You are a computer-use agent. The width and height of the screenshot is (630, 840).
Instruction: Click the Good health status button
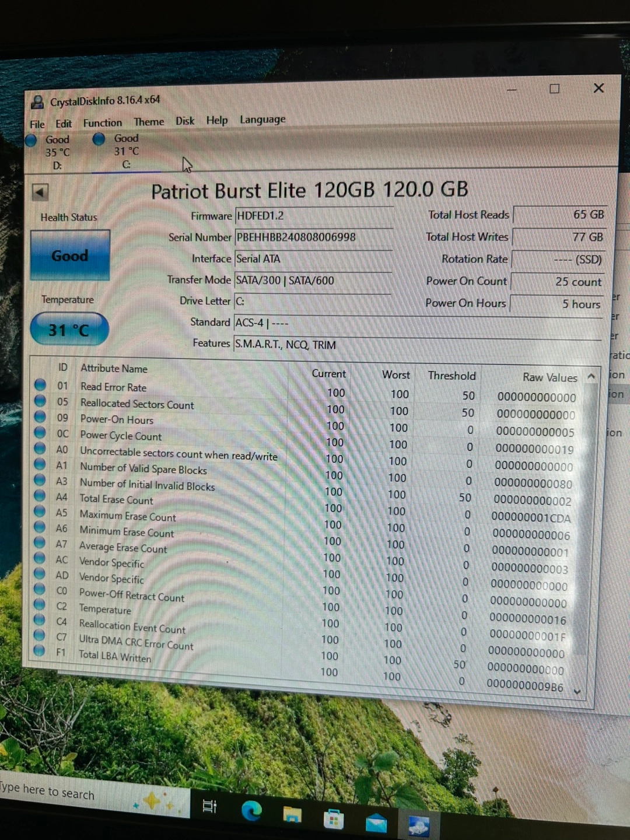70,256
